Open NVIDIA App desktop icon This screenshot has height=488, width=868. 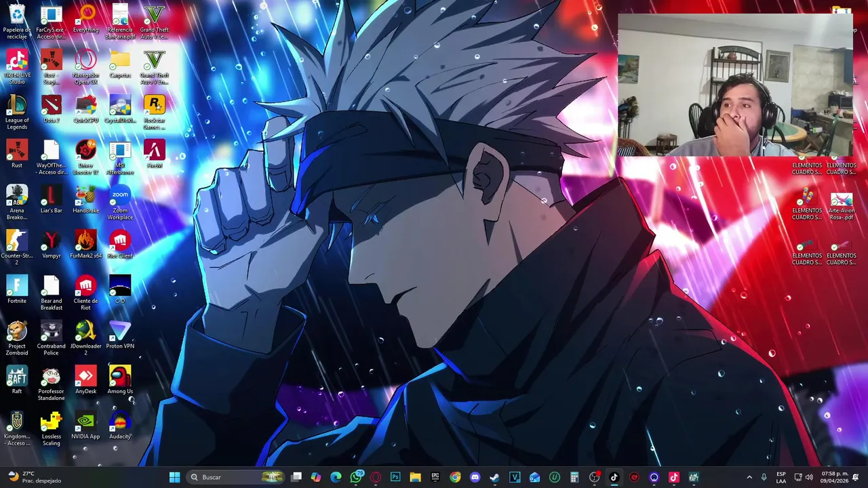[x=85, y=426]
